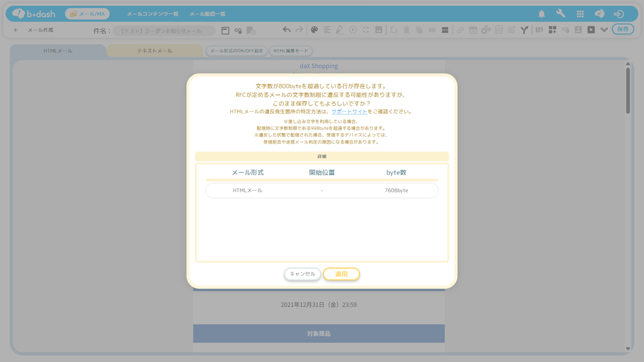Open the サポートサイト link

349,112
